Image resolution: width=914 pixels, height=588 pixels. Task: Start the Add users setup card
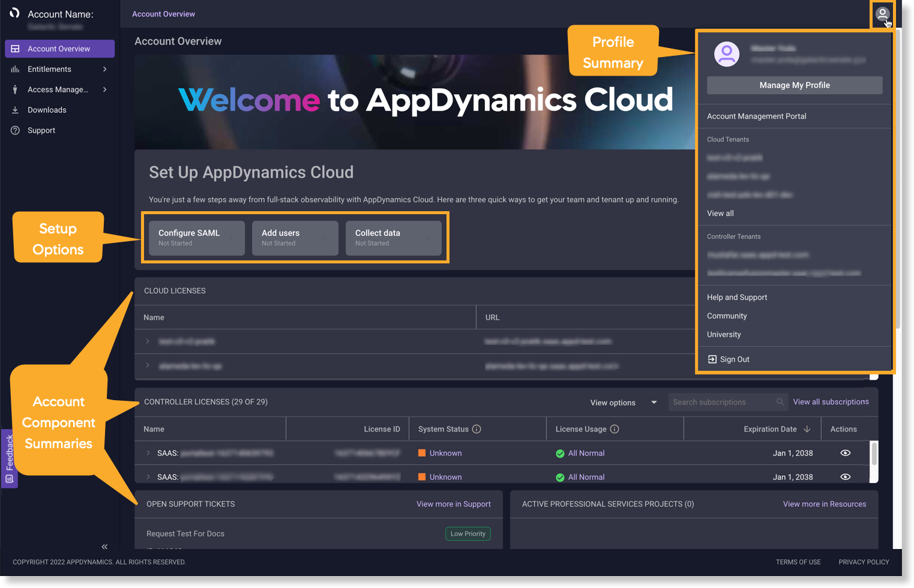[295, 238]
